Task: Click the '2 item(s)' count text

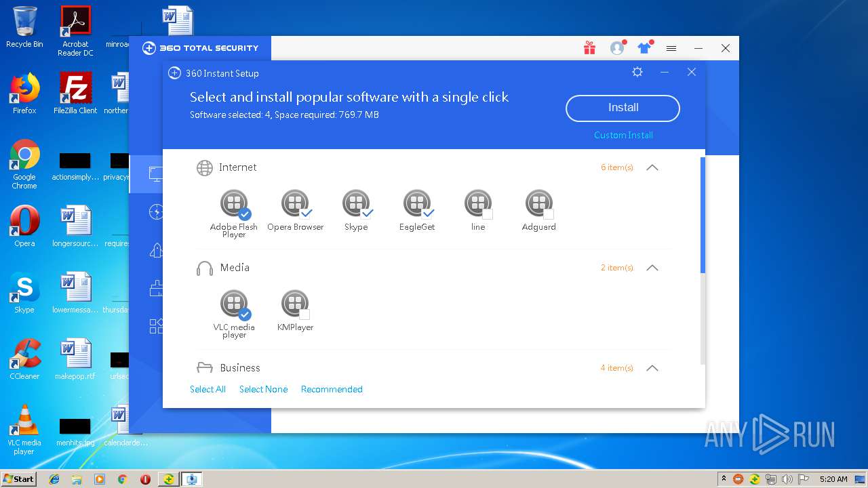Action: (x=617, y=268)
